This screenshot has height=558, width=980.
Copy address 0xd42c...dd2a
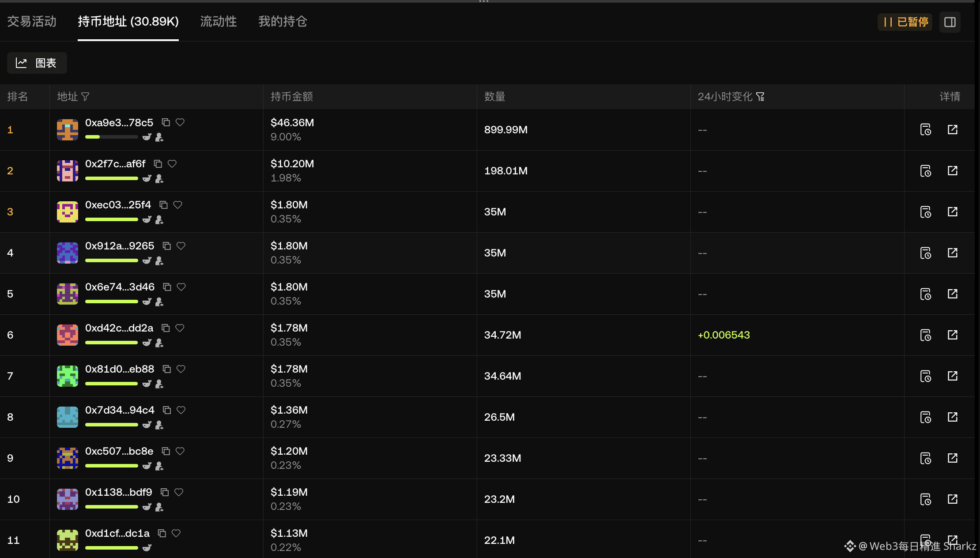click(x=166, y=328)
